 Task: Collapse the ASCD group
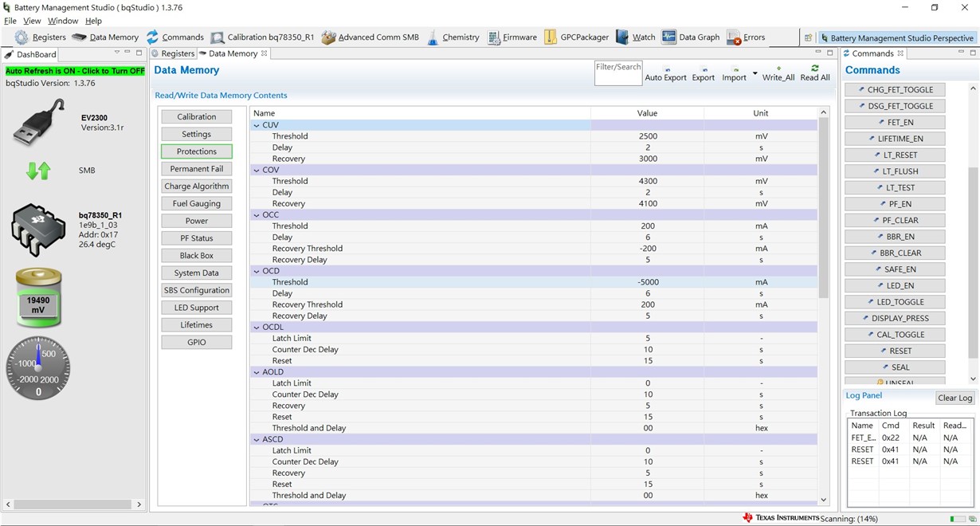(x=257, y=439)
